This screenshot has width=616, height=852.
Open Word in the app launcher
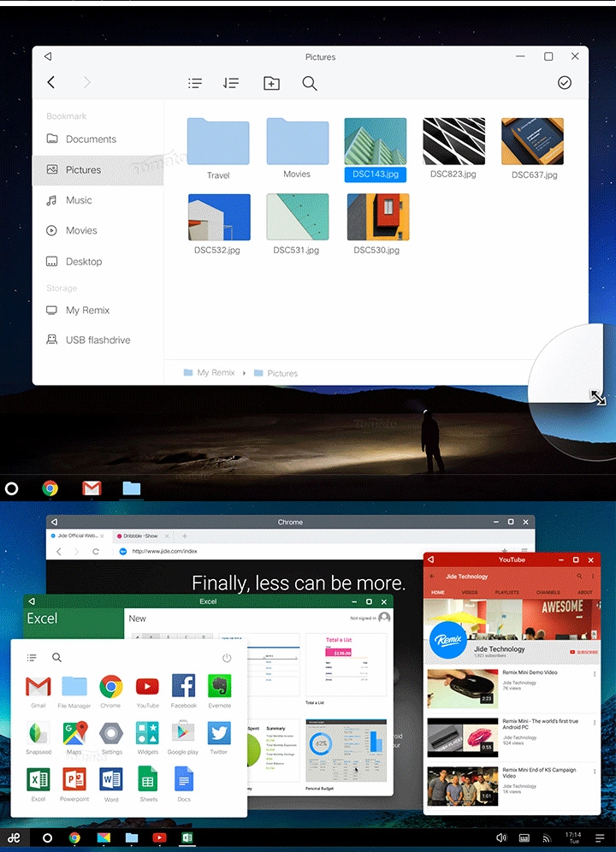click(x=111, y=784)
